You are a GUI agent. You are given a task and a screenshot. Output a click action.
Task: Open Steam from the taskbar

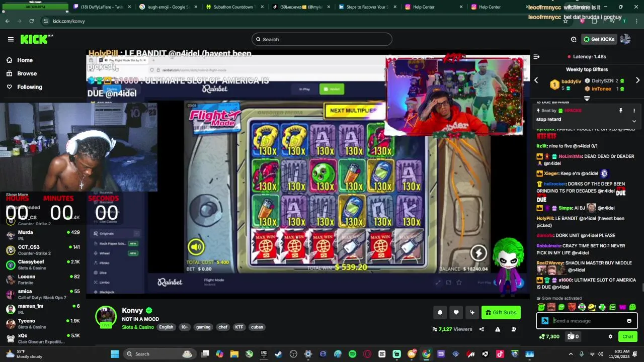click(278, 354)
